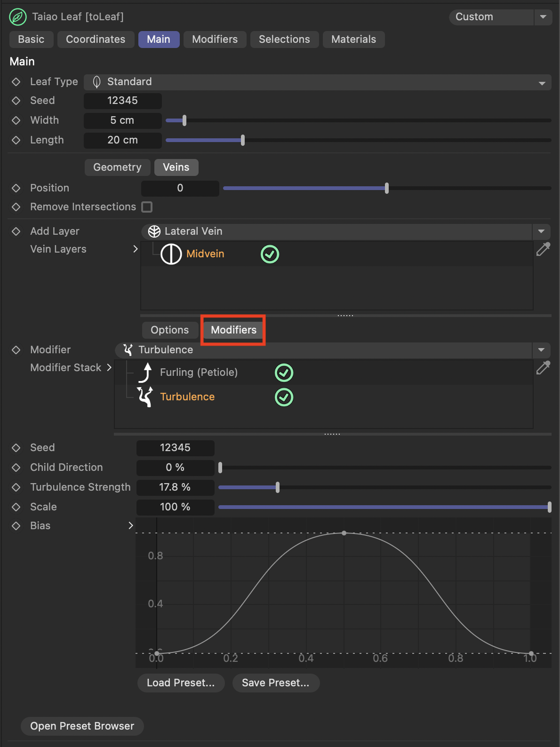This screenshot has height=747, width=560.
Task: Switch to the Geometry sub-tab
Action: [x=117, y=167]
